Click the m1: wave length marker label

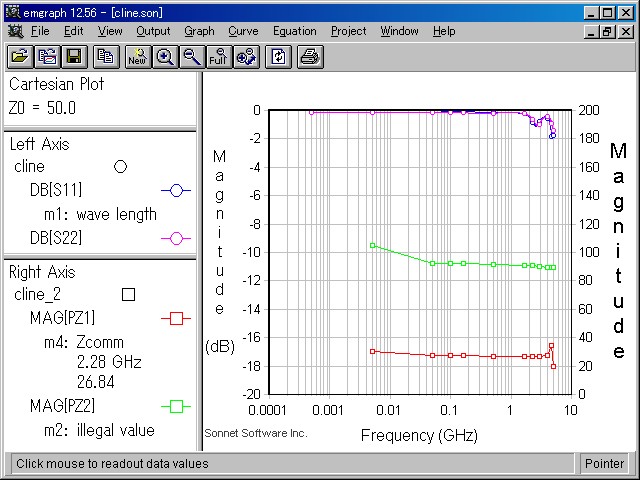pyautogui.click(x=100, y=214)
